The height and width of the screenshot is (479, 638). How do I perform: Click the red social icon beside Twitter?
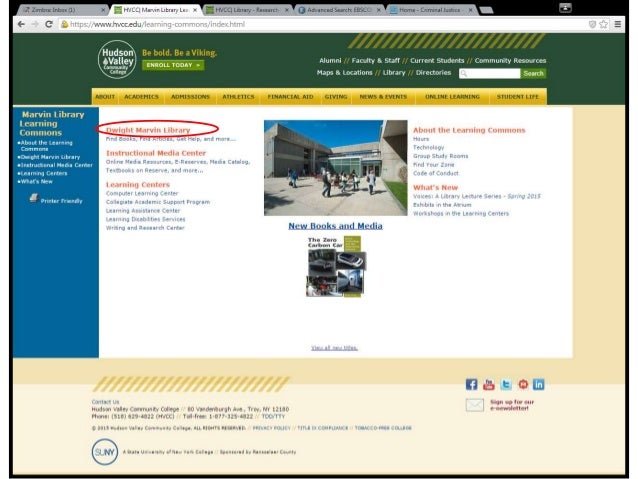click(x=523, y=384)
